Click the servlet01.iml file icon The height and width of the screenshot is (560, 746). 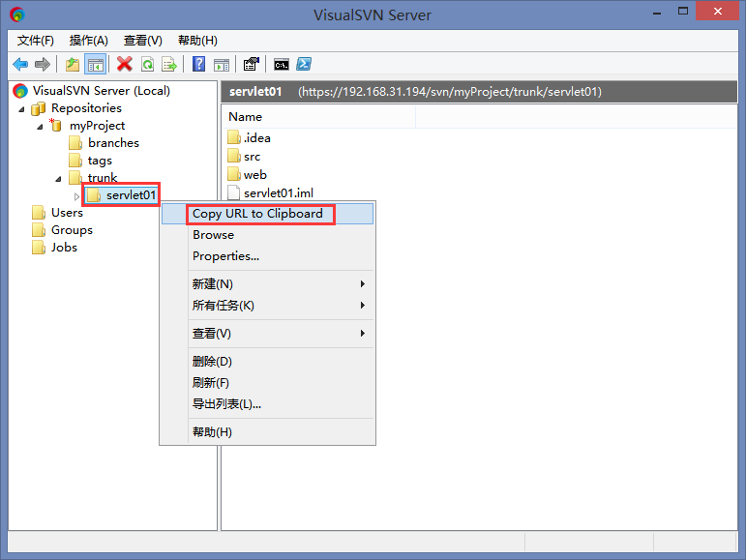coord(233,193)
